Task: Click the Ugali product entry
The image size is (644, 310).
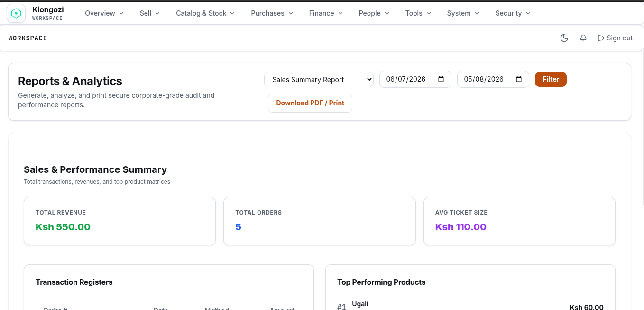Action: pyautogui.click(x=360, y=304)
